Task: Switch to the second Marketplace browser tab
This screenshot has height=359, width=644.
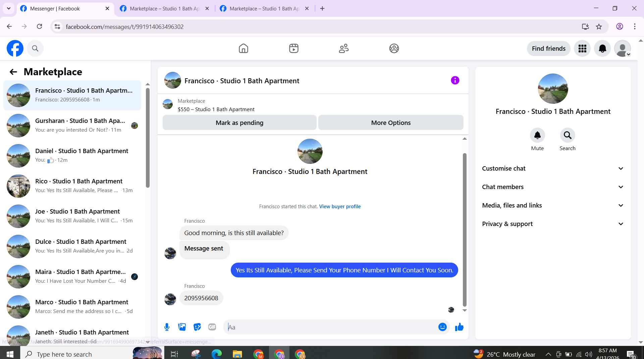Action: pos(164,9)
